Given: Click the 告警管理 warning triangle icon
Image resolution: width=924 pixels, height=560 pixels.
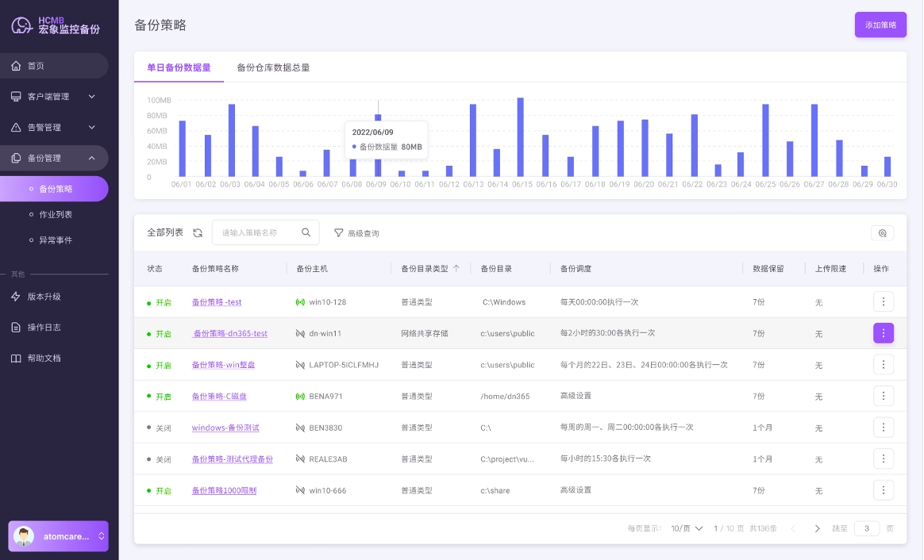Looking at the screenshot, I should click(x=16, y=127).
